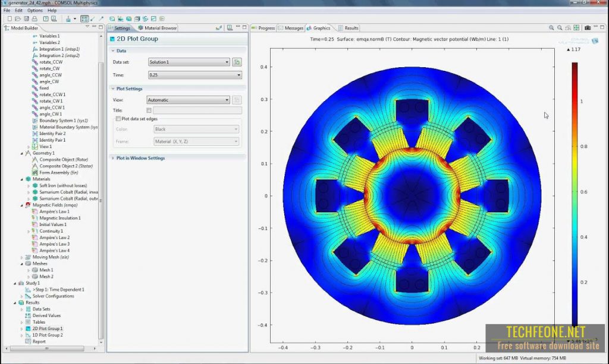
Task: Select the Ampère's Law 1 node
Action: tap(54, 212)
